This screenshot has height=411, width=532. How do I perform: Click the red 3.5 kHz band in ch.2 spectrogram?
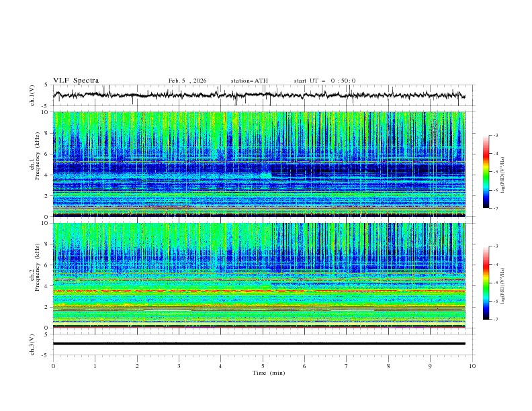pos(259,291)
